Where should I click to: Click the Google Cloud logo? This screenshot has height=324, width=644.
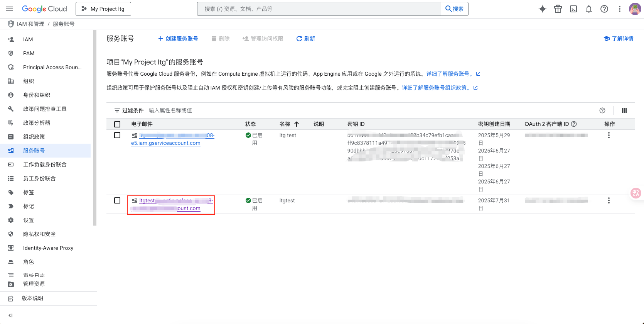pos(44,9)
